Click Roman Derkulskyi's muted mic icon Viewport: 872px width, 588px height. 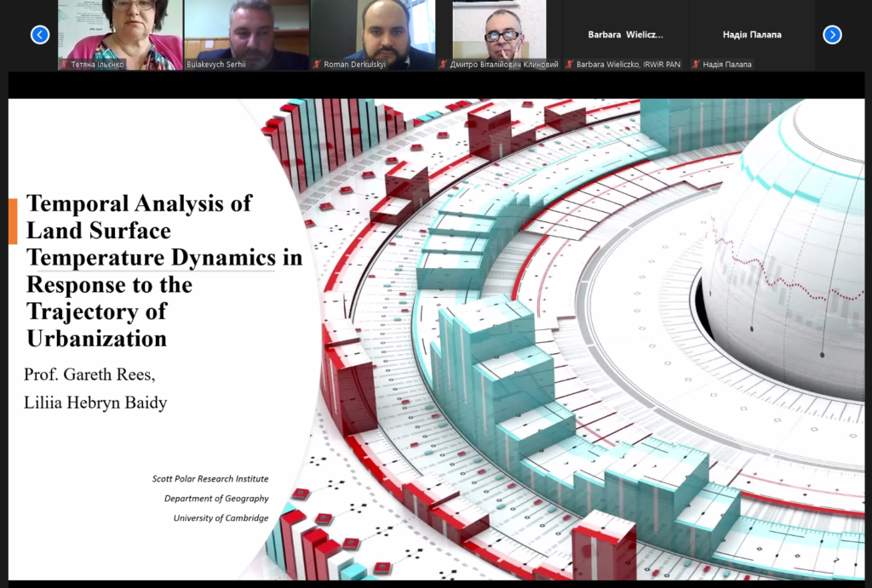(x=318, y=64)
